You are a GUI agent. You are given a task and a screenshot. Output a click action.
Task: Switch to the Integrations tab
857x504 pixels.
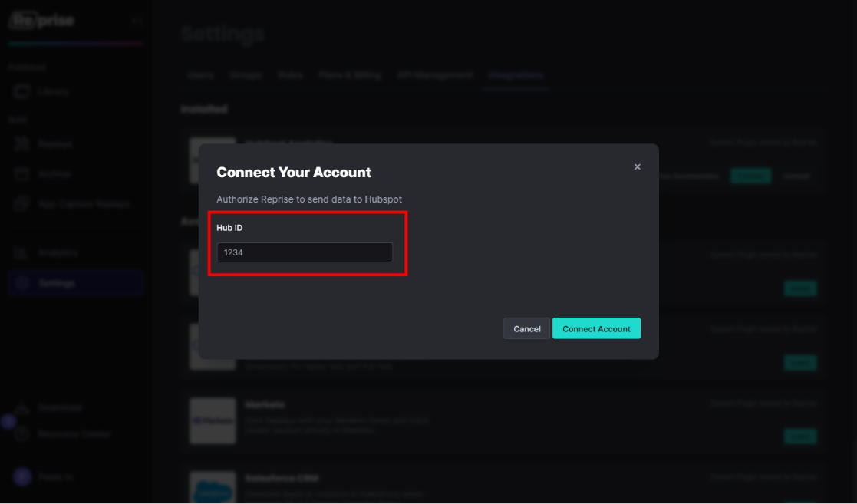516,75
